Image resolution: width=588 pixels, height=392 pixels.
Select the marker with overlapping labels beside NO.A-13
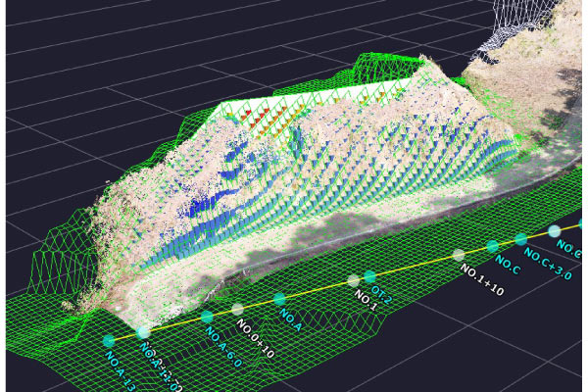click(144, 333)
